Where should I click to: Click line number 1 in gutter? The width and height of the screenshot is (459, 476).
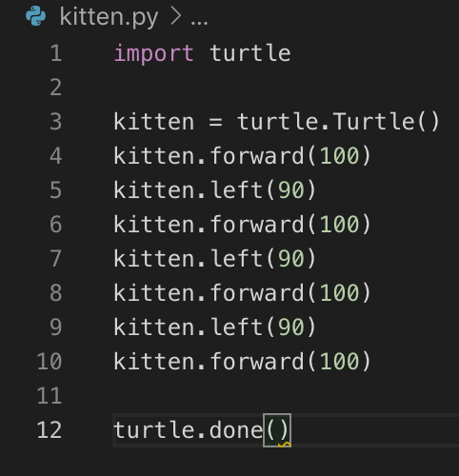pyautogui.click(x=56, y=53)
